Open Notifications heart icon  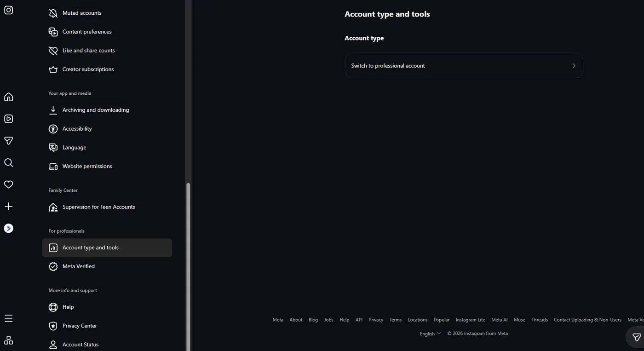click(9, 184)
